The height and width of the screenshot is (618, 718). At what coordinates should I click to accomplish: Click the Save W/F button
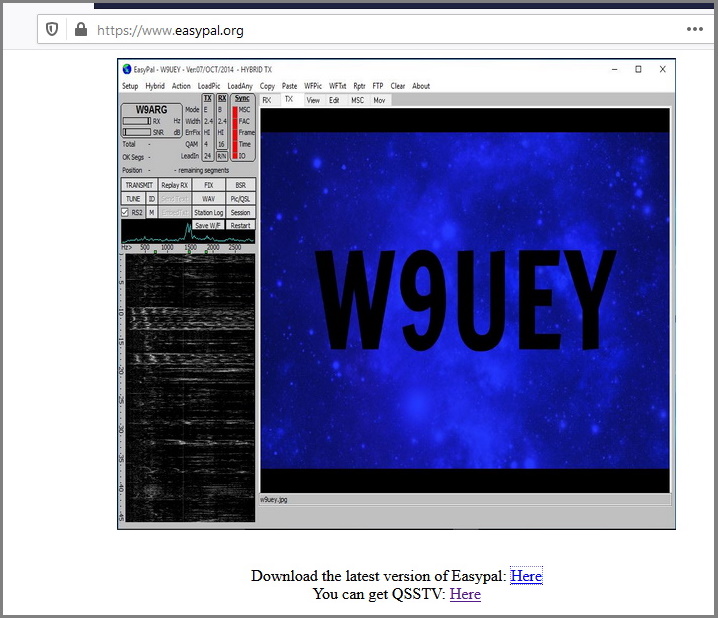pos(208,225)
